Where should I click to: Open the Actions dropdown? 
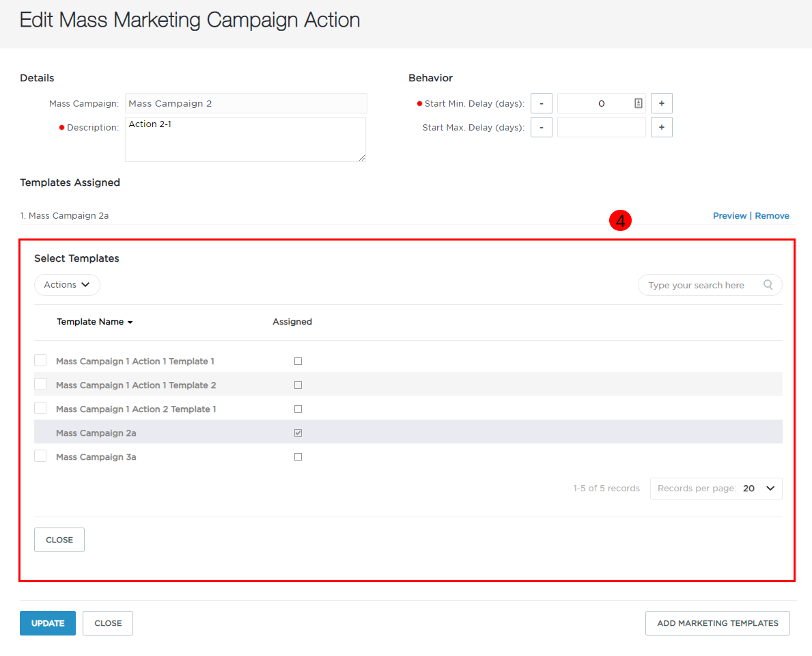point(67,284)
